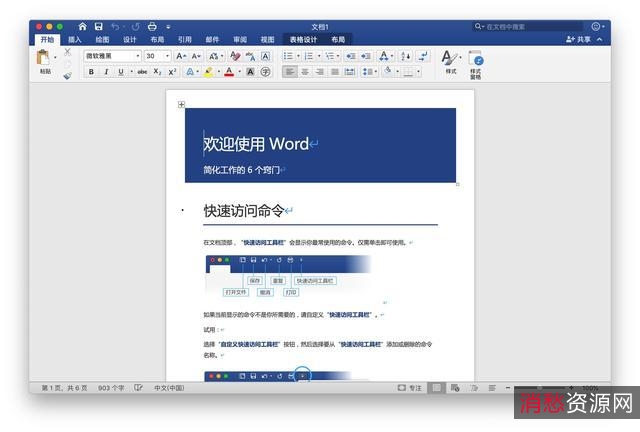Apply character border (boxed A) icon
640x432 pixels.
coord(266,56)
